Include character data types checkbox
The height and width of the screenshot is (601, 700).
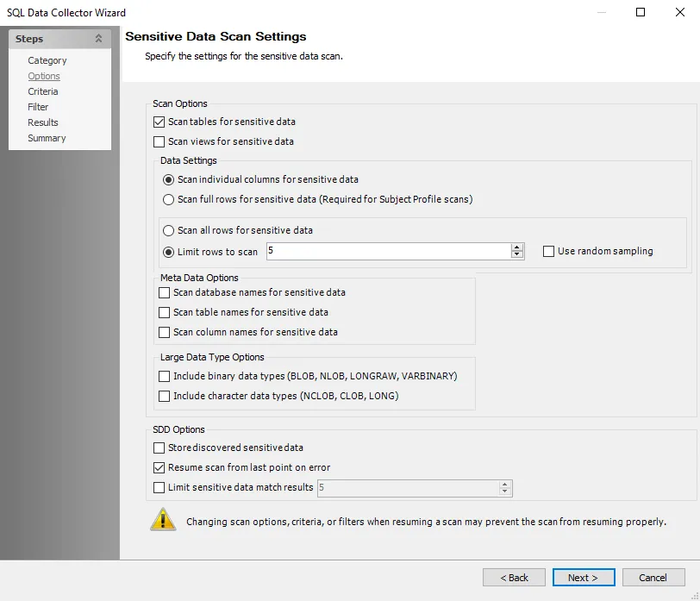click(x=165, y=396)
